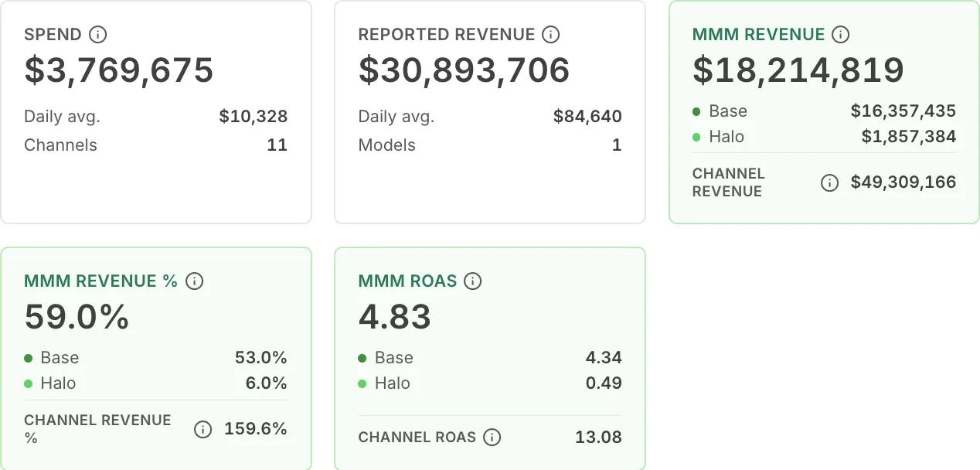
Task: Click the 59.0% MMM revenue percentage
Action: 77,317
